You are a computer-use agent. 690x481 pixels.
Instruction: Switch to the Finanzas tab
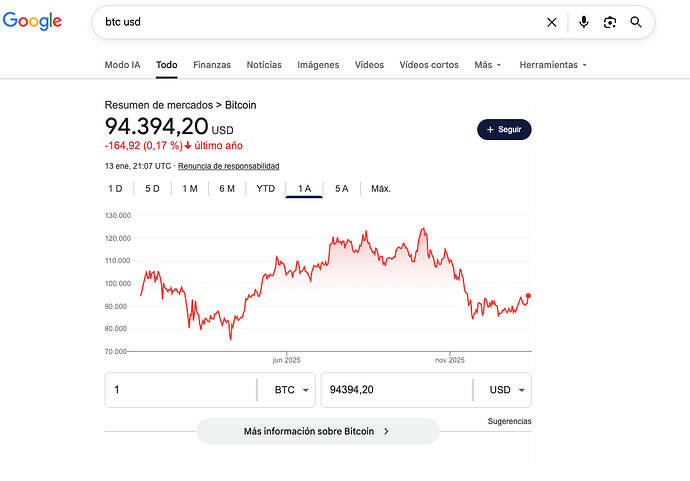212,65
